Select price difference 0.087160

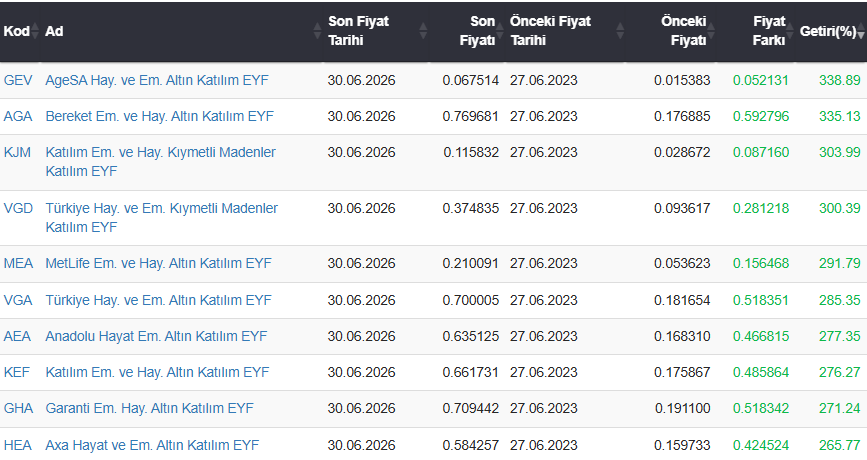pyautogui.click(x=761, y=152)
